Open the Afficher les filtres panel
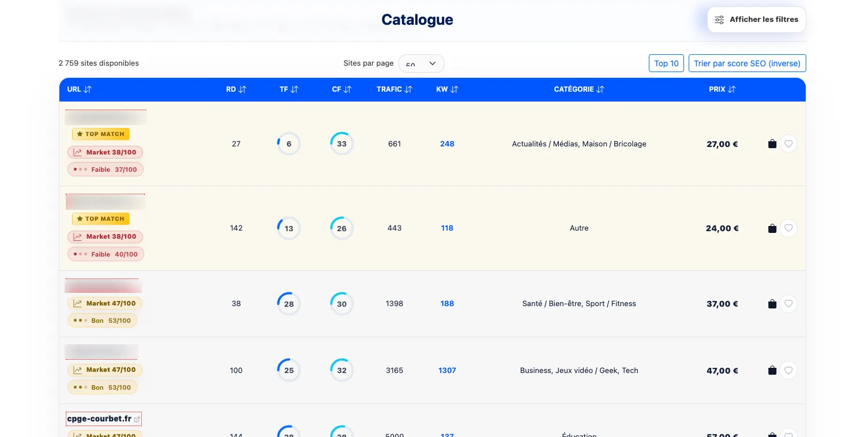Viewport: 868px width, 437px height. pyautogui.click(x=756, y=20)
